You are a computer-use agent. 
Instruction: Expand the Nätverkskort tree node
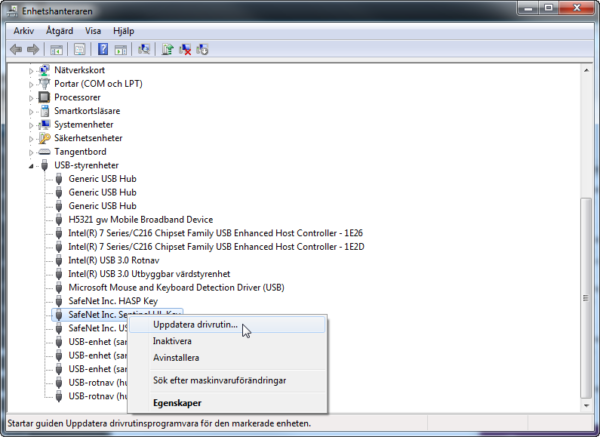[x=31, y=71]
